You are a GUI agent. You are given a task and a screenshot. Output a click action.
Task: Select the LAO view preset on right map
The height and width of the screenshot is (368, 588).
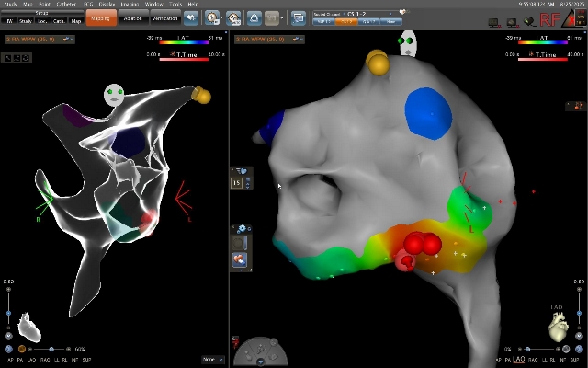(519, 360)
